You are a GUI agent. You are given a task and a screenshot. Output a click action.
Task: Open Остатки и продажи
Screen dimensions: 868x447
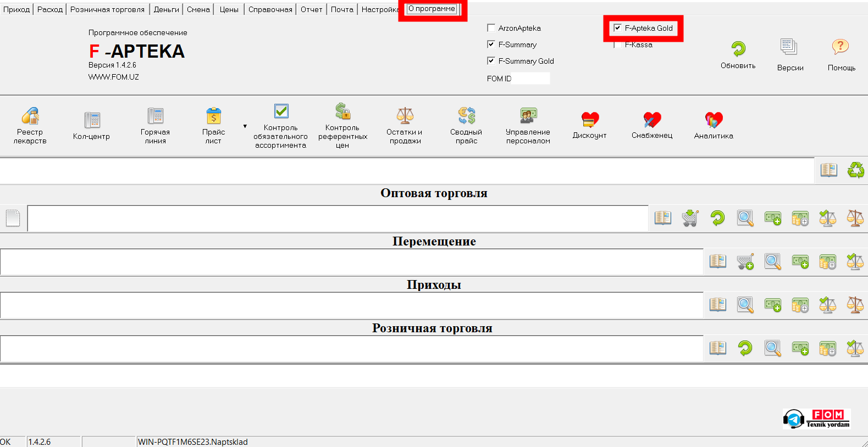[405, 126]
